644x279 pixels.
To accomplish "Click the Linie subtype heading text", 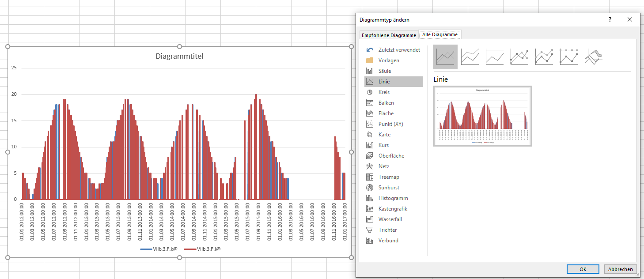I will point(440,79).
